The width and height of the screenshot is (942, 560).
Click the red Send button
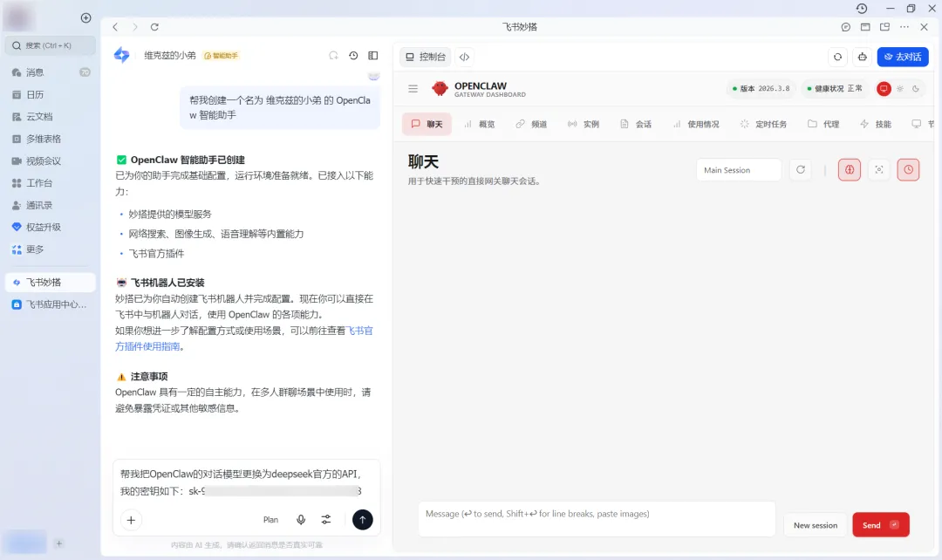click(x=881, y=525)
